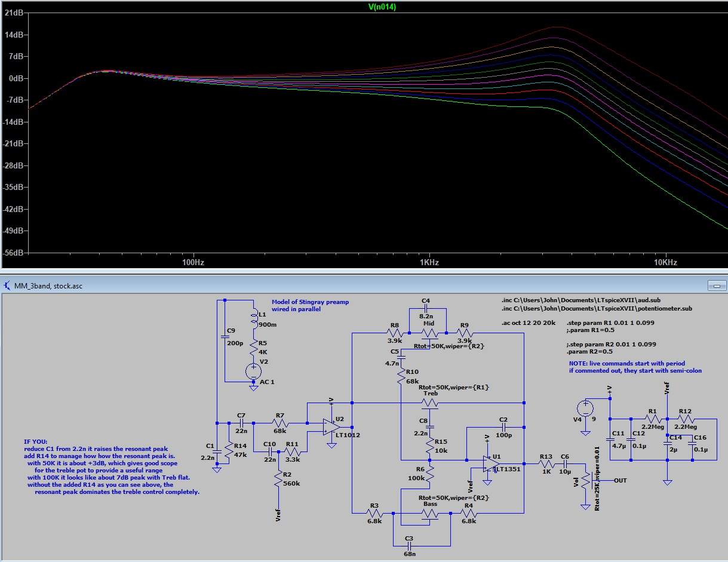Select the V4 battery voltage source symbol
Viewport: 728px width, 562px height.
click(x=585, y=409)
